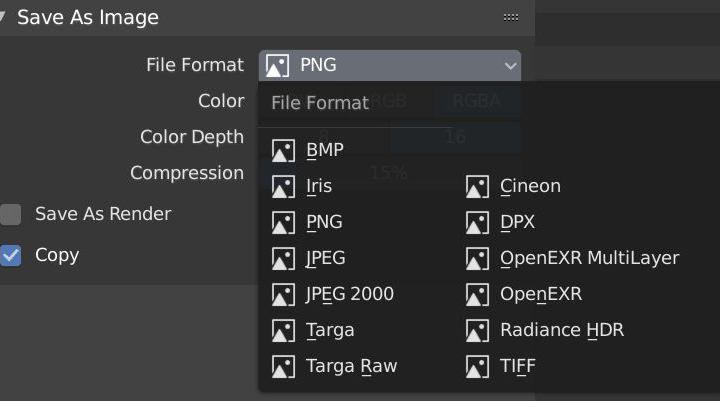Collapse the Save As Image panel
Screen dimensions: 720x401
pyautogui.click(x=5, y=17)
